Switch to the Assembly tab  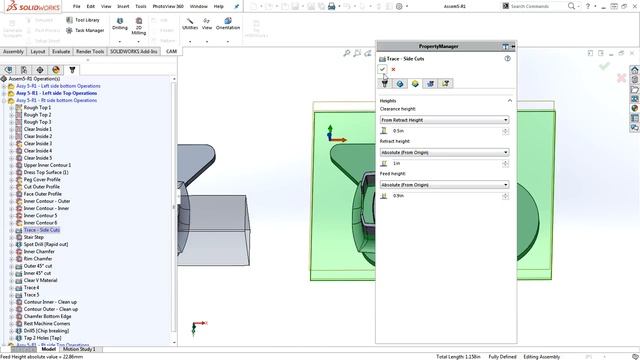click(x=13, y=51)
